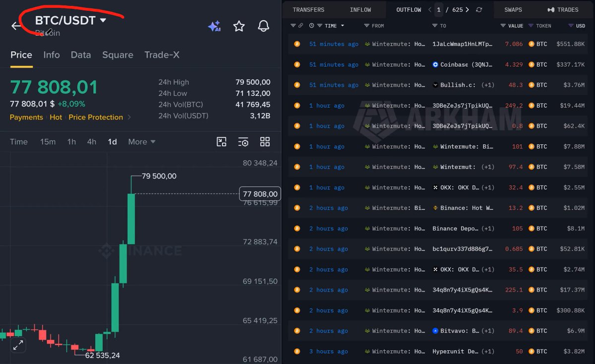Open the chart indicator settings icon

(243, 142)
